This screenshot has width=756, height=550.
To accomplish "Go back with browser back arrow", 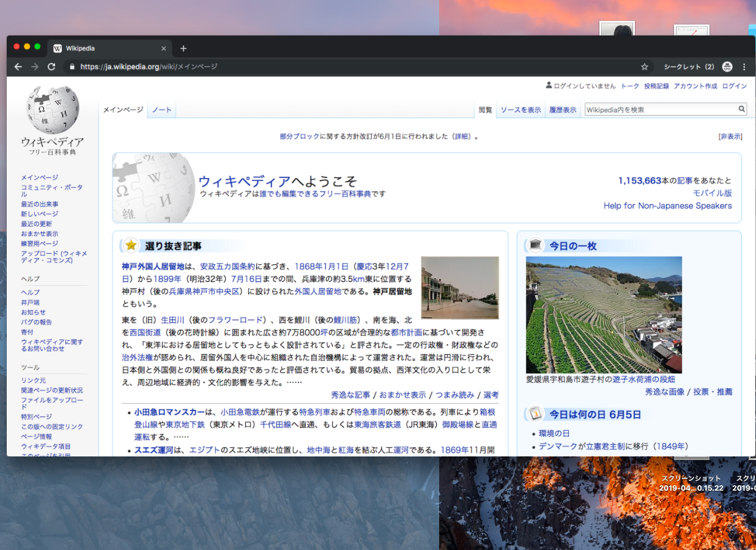I will [18, 67].
